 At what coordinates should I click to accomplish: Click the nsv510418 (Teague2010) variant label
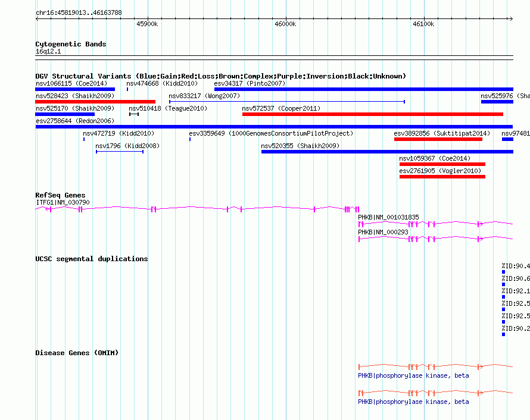click(168, 108)
